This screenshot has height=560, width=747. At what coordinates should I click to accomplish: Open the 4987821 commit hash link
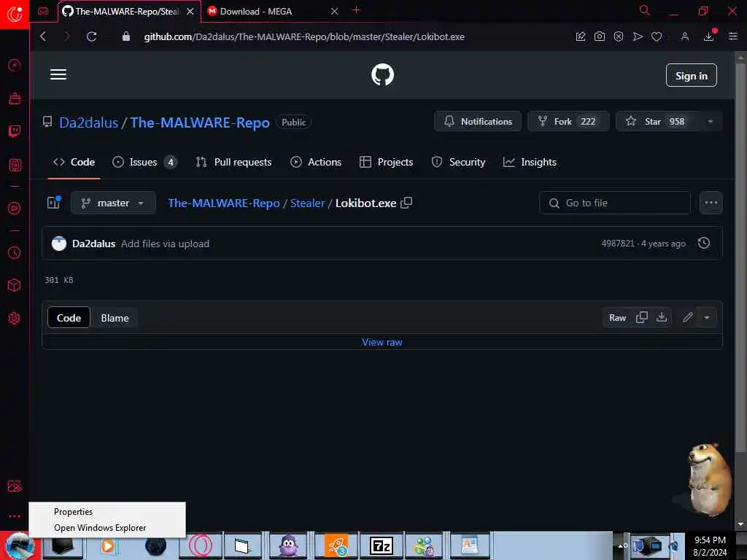point(617,244)
